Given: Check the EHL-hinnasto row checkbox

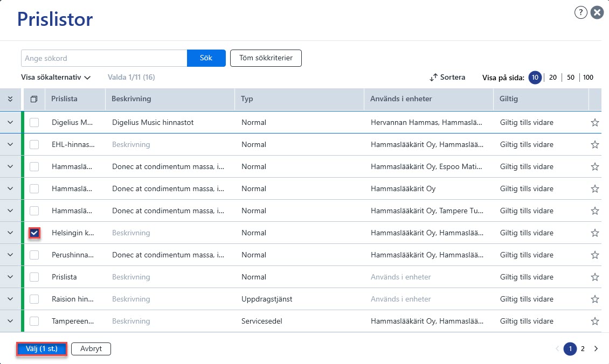Looking at the screenshot, I should [x=34, y=144].
